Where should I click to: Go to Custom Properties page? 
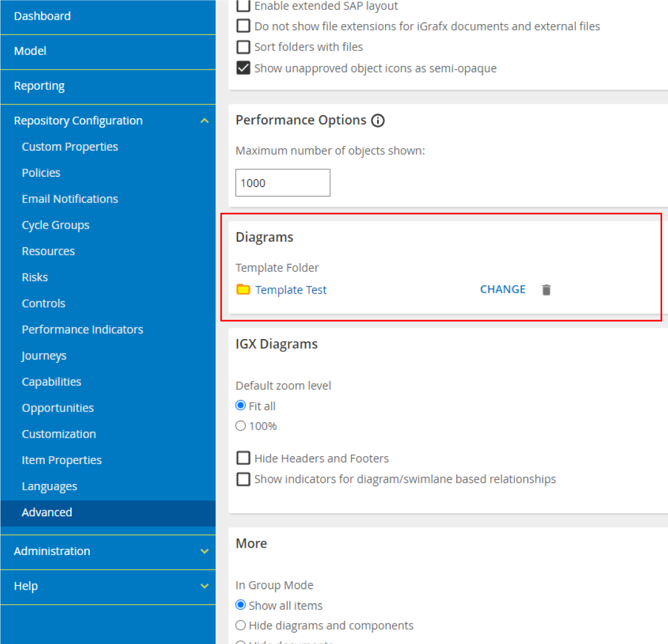pyautogui.click(x=70, y=147)
